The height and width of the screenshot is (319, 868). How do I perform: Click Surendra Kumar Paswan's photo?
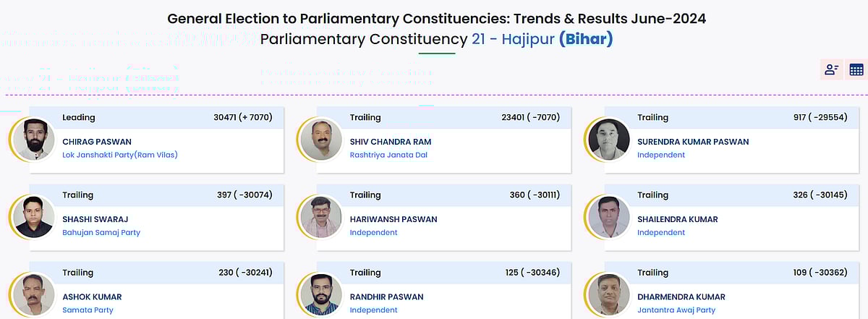608,139
